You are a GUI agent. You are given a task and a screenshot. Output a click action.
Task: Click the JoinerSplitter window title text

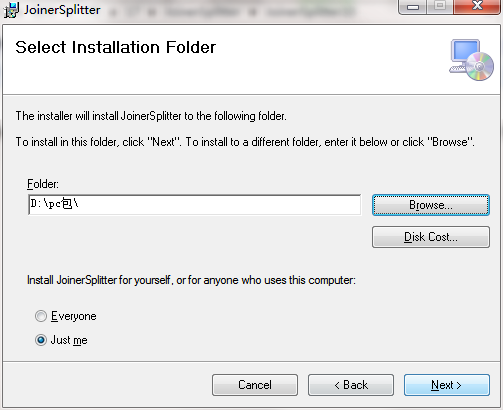click(62, 10)
